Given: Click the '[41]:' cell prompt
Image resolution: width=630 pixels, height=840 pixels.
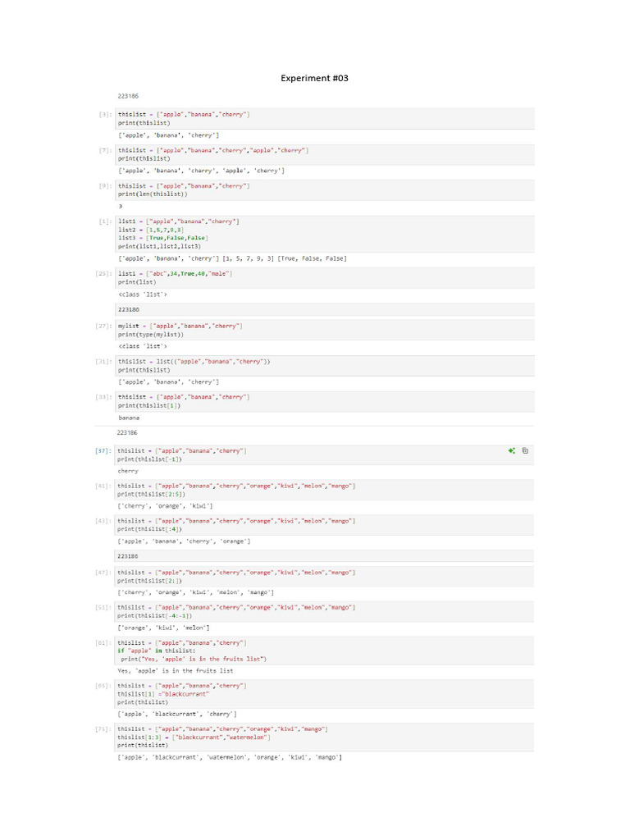Looking at the screenshot, I should 103,486.
